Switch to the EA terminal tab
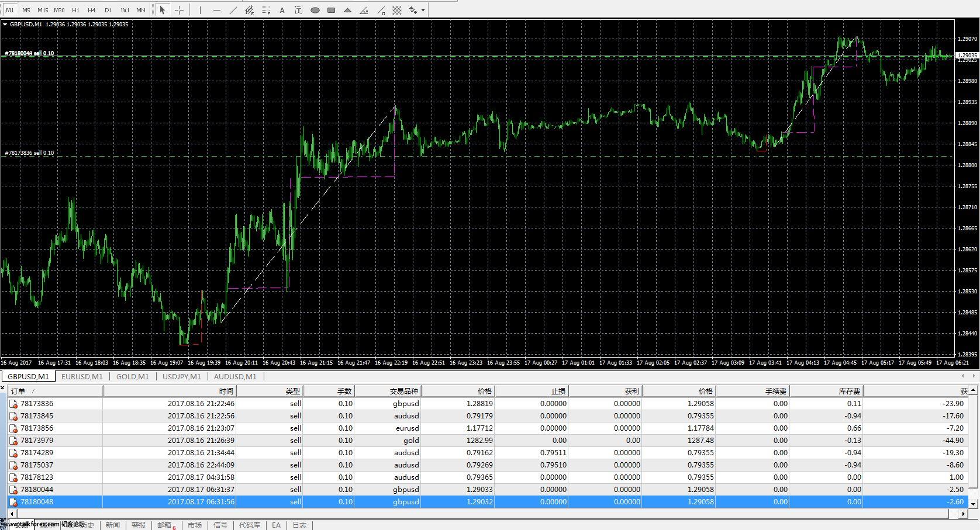Screen dimensions: 980x530 (276, 525)
